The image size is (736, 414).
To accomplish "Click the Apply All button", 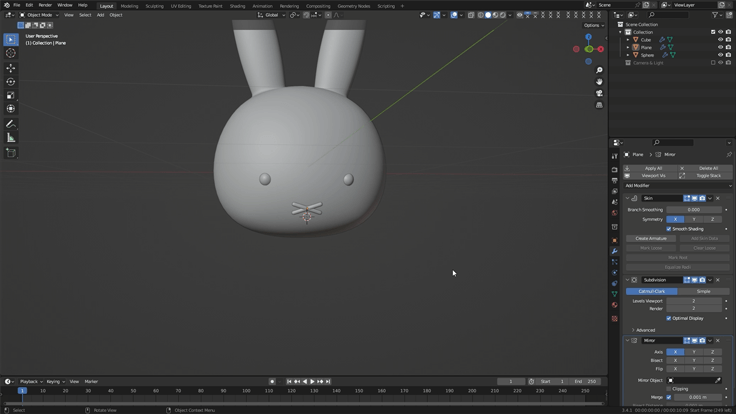I will pos(650,168).
